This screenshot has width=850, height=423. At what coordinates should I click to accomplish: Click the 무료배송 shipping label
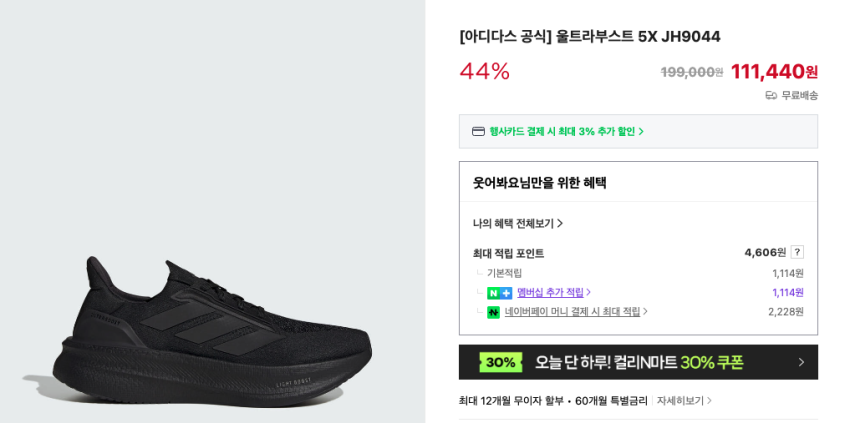799,95
